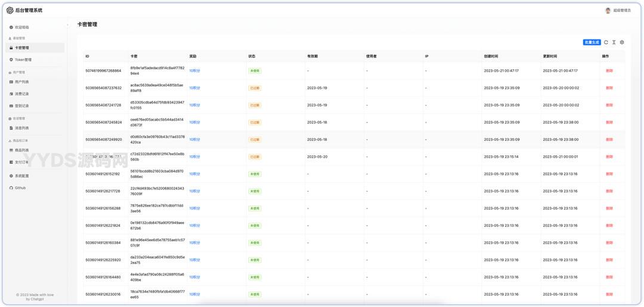This screenshot has width=644, height=307.
Task: Click the system logo in the header
Action: click(x=10, y=10)
